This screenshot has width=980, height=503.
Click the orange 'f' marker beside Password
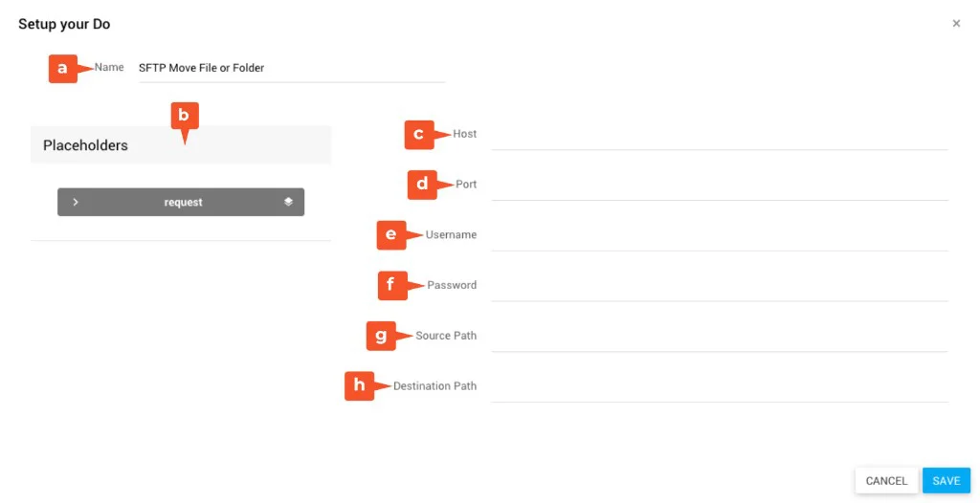(392, 285)
